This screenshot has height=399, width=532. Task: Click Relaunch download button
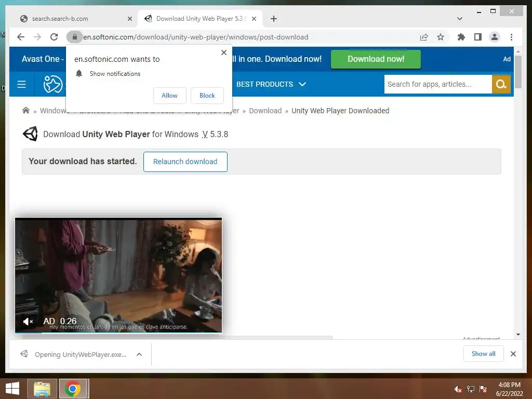tap(185, 162)
